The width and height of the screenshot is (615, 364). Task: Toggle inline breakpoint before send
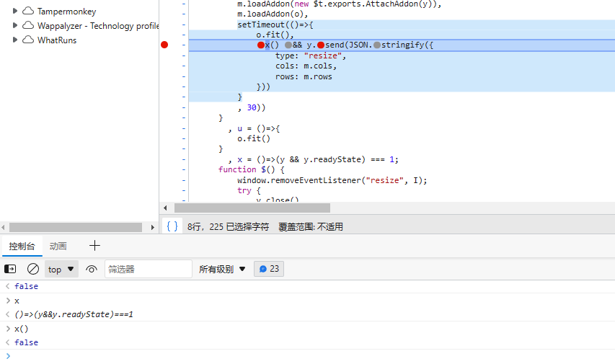point(321,45)
